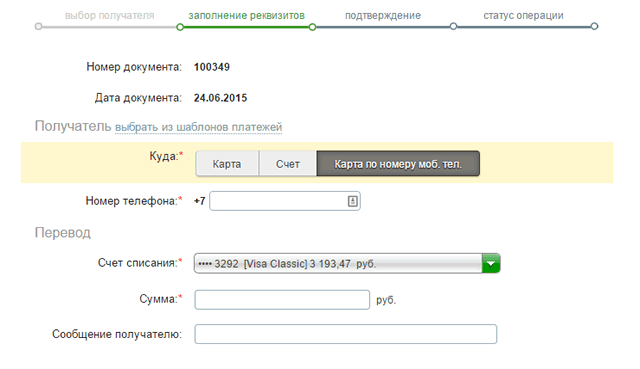Screen dimensions: 640x369
Task: Open address book icon in phone field
Action: 353,201
